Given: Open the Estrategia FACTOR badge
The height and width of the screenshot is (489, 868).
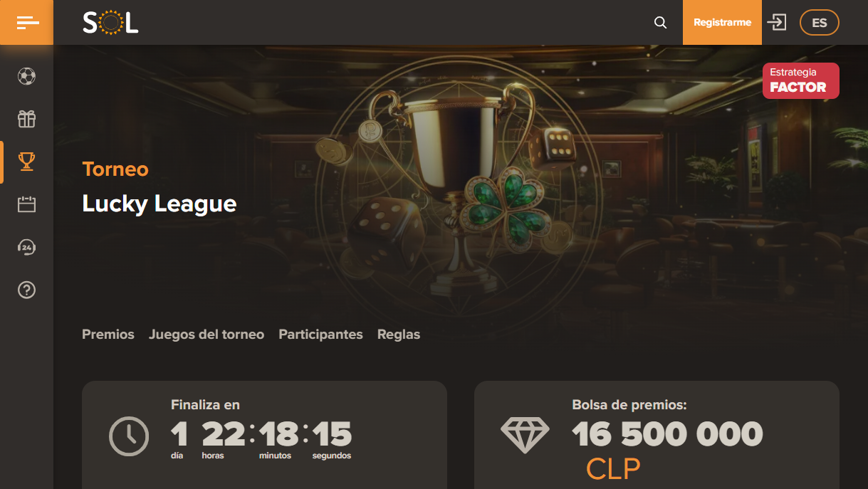Looking at the screenshot, I should coord(801,80).
